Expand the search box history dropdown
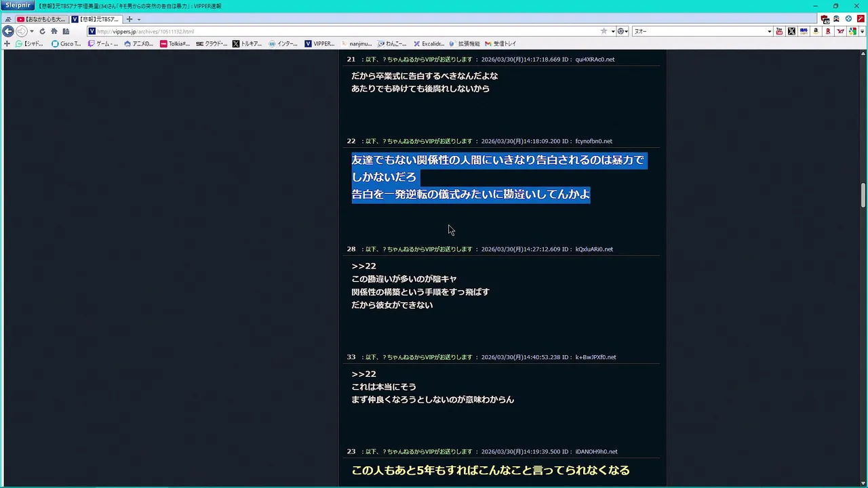The height and width of the screenshot is (488, 868). [x=769, y=31]
